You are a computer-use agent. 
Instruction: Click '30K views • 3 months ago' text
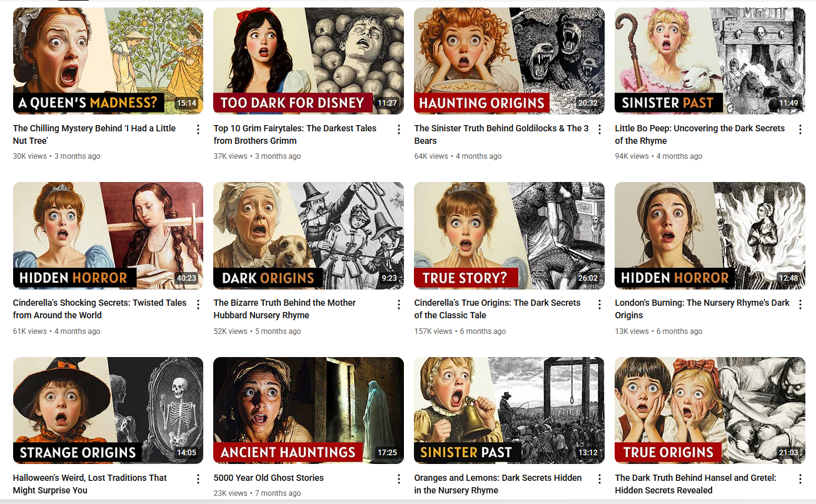click(x=56, y=156)
